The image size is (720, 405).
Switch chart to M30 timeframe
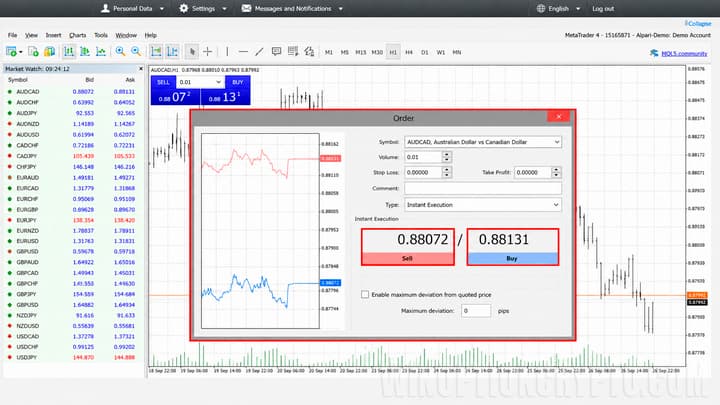pyautogui.click(x=377, y=52)
